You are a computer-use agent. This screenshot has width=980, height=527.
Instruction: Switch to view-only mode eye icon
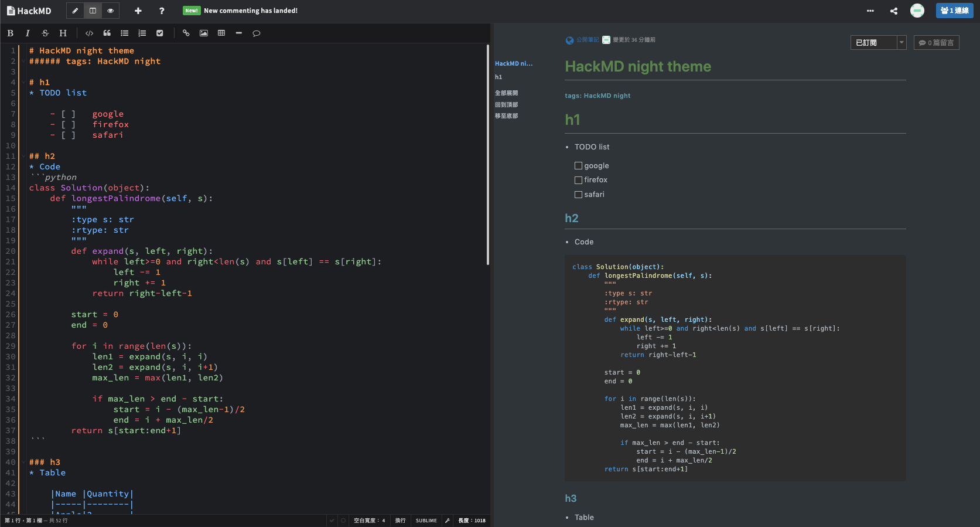110,11
